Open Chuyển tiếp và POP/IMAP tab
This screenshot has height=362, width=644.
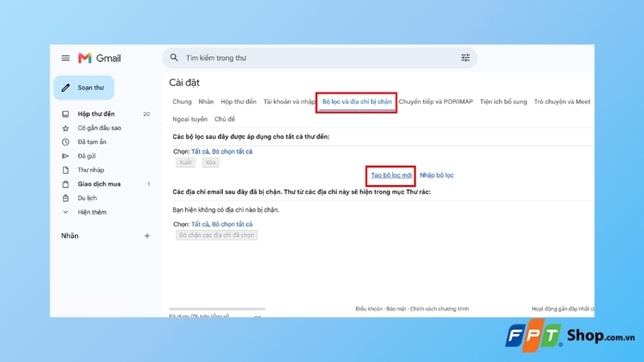pyautogui.click(x=436, y=102)
